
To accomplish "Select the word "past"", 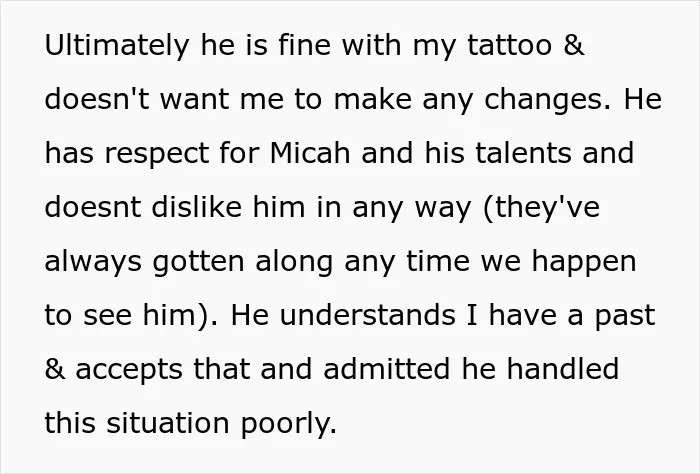I will [x=625, y=316].
